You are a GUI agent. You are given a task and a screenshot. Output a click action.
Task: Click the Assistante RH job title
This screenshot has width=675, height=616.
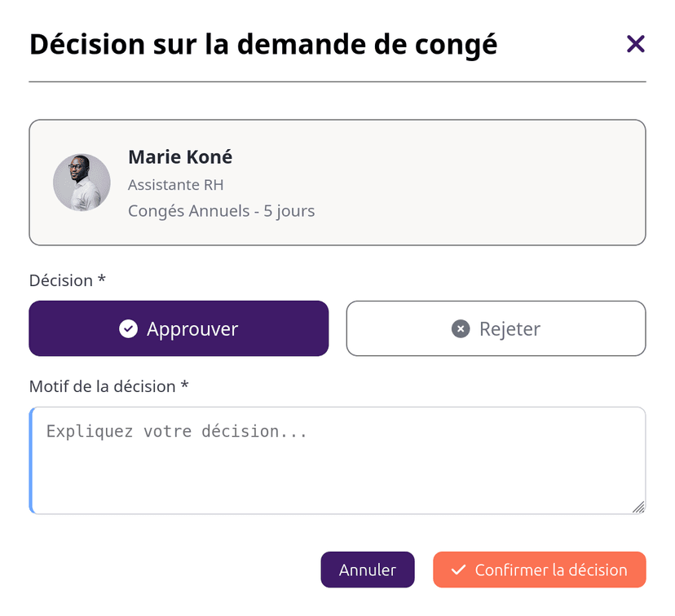point(175,185)
